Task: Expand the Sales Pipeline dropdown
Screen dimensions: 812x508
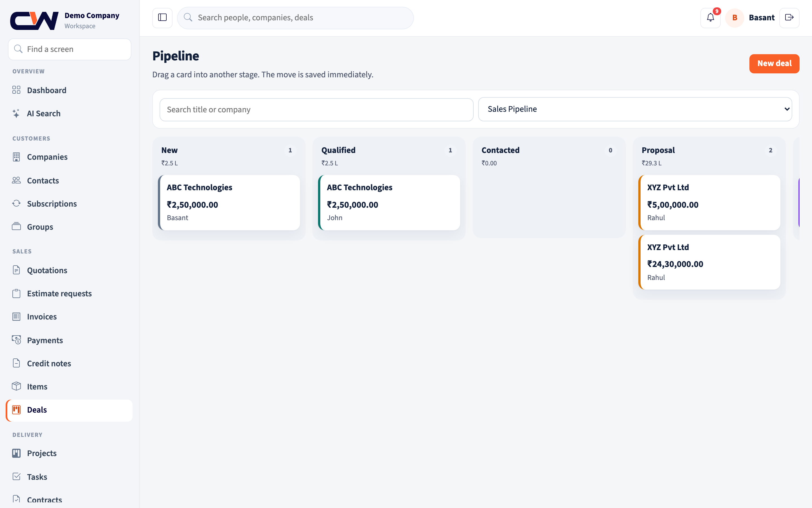Action: point(635,109)
